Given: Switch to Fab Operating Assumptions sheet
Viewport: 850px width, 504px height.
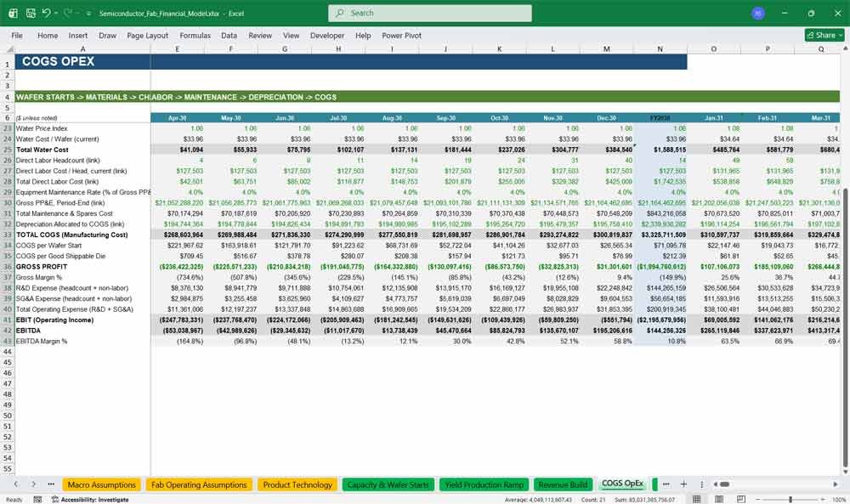Looking at the screenshot, I should 199,484.
